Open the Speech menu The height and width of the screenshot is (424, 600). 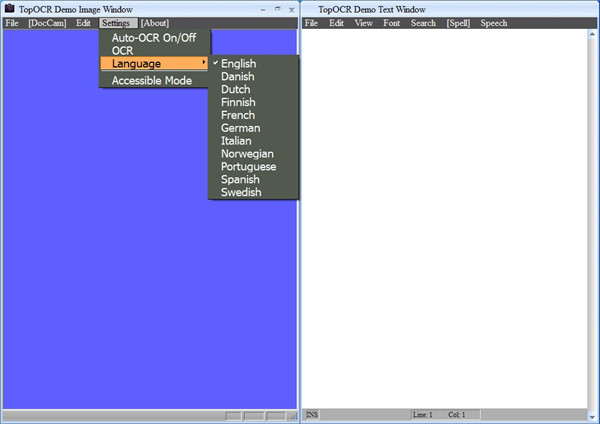pyautogui.click(x=494, y=23)
